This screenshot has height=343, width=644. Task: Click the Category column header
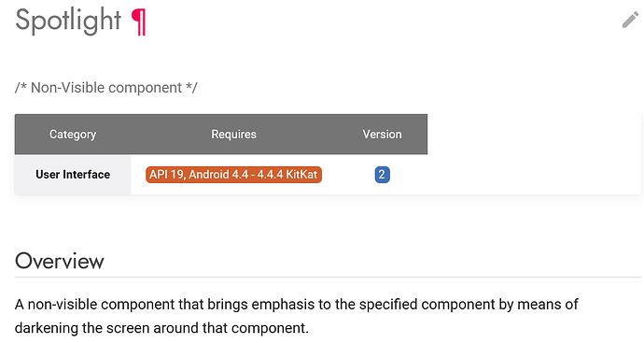(73, 135)
